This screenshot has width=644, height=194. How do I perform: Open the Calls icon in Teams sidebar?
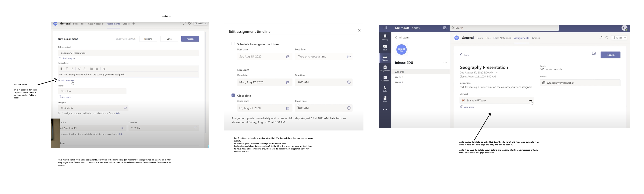[x=385, y=89]
